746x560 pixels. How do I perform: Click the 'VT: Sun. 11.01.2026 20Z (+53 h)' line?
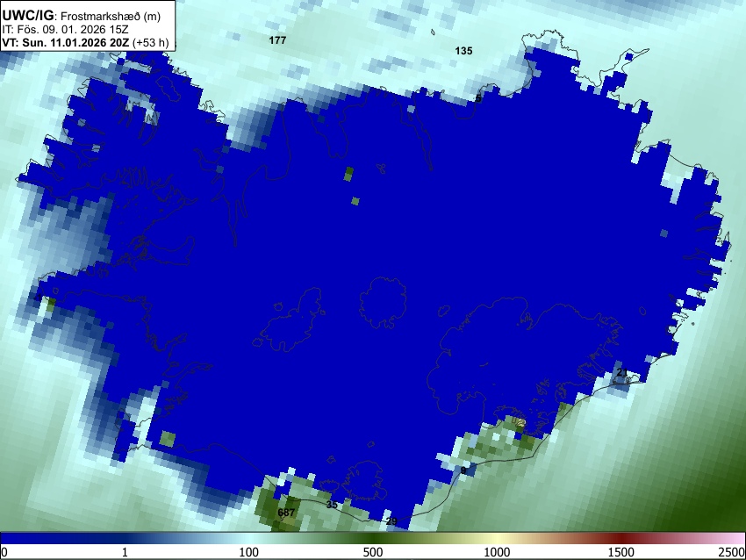click(x=85, y=42)
